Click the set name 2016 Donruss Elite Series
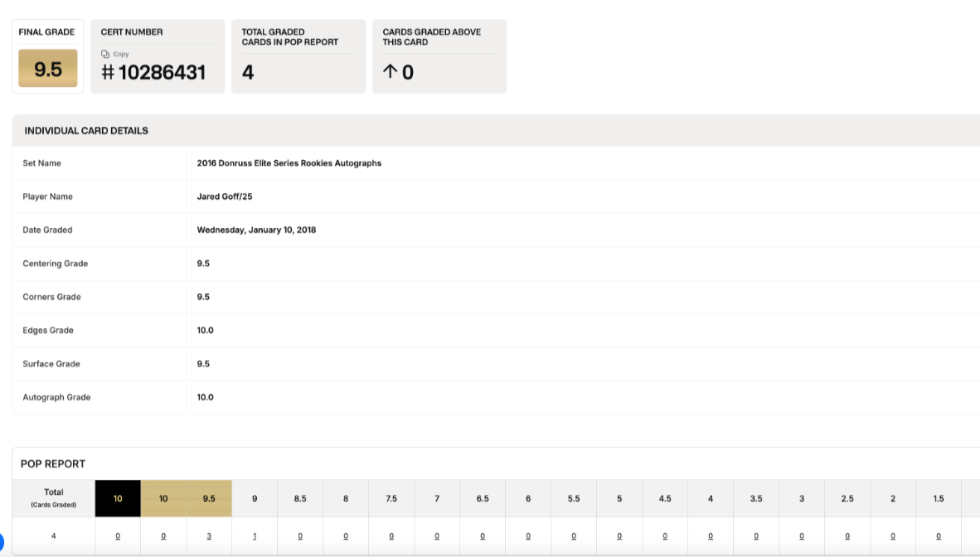 (x=289, y=163)
